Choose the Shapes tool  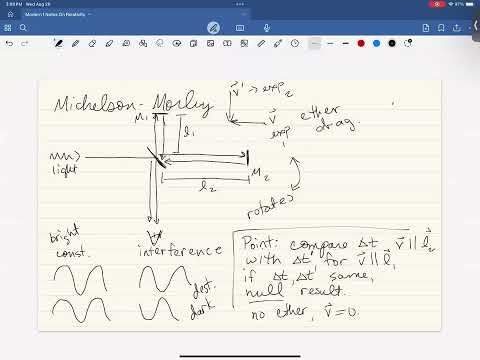click(x=143, y=43)
